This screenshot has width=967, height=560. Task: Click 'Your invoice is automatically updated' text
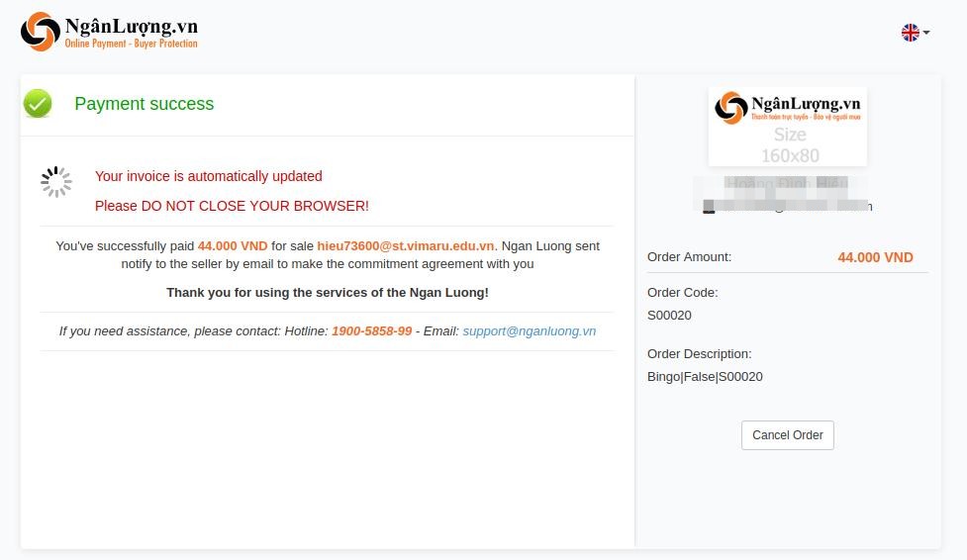tap(209, 176)
